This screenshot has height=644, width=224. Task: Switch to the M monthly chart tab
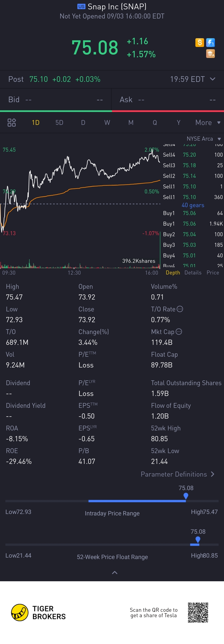[131, 123]
